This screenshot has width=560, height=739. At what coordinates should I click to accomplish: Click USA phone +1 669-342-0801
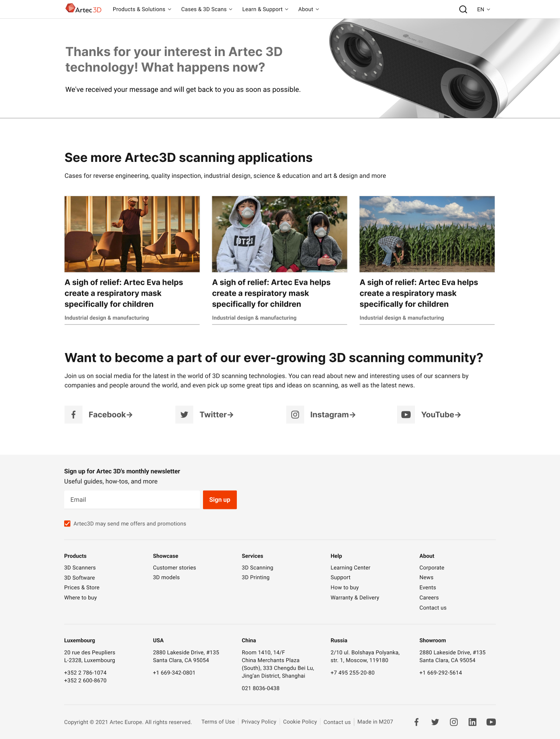(174, 673)
